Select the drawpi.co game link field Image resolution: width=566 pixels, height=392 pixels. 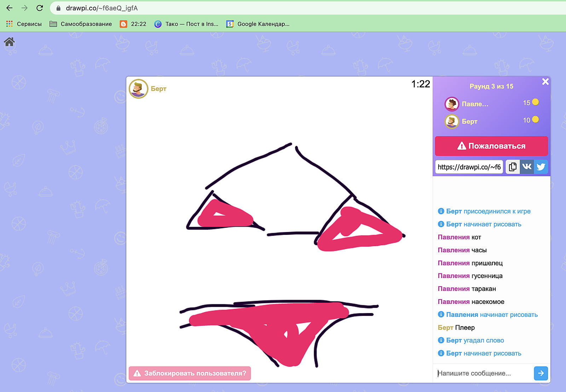click(x=469, y=167)
